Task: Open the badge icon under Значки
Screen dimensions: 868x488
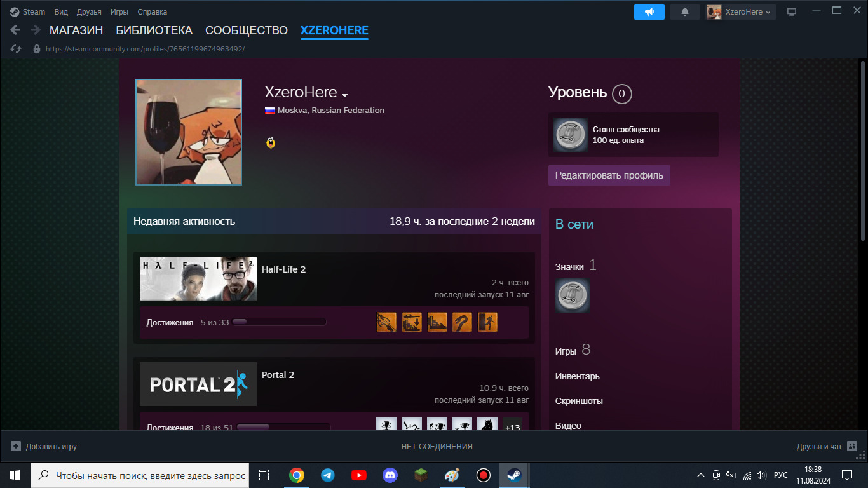Action: (x=573, y=295)
